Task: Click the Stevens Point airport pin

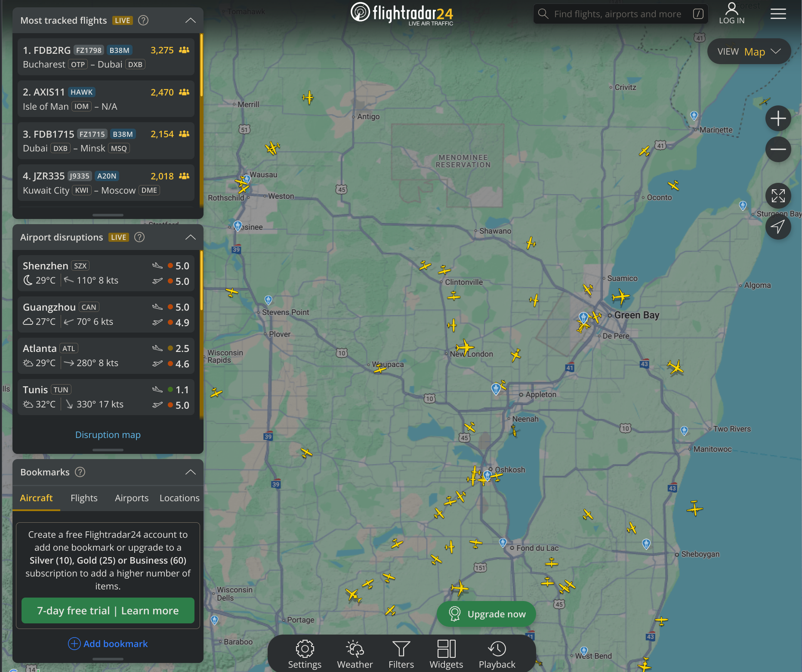Action: (x=268, y=300)
